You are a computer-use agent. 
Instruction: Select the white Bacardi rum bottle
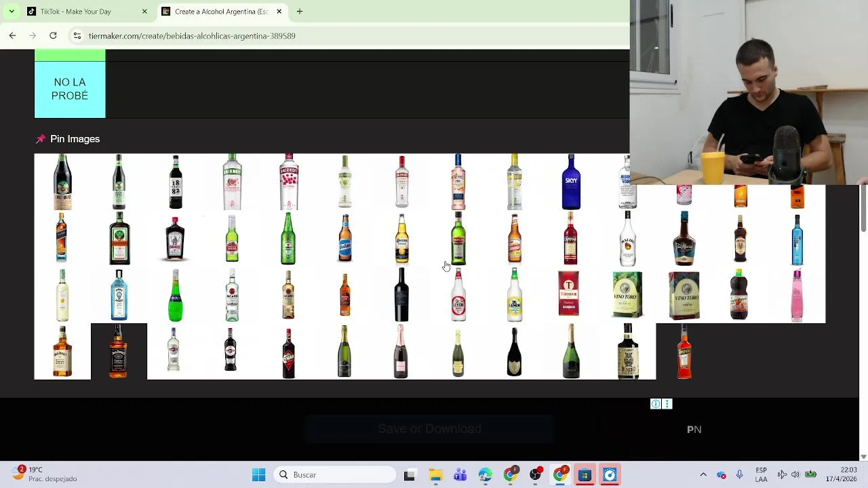(x=232, y=295)
